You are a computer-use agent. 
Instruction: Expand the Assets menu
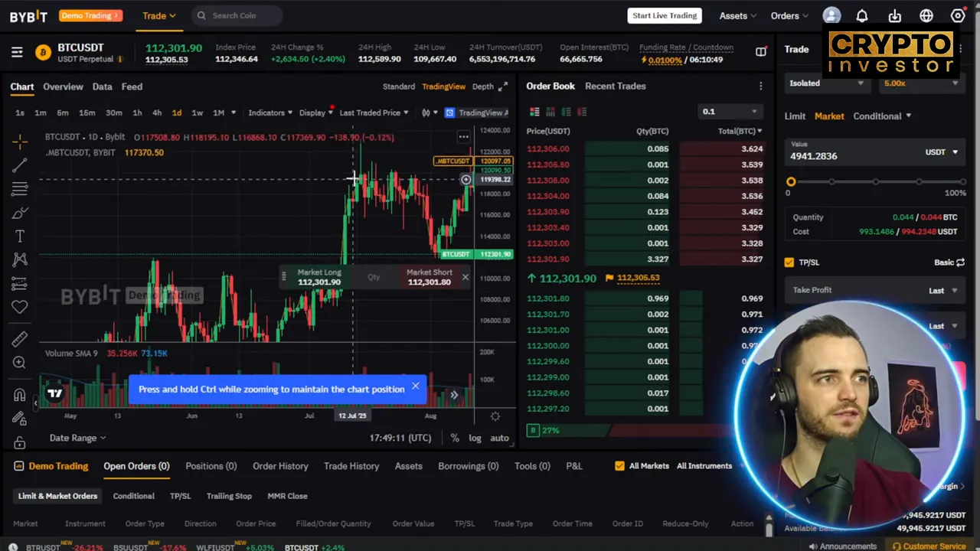737,15
